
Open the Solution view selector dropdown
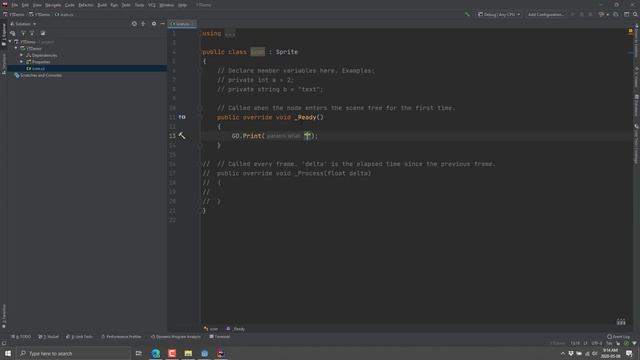[23, 24]
